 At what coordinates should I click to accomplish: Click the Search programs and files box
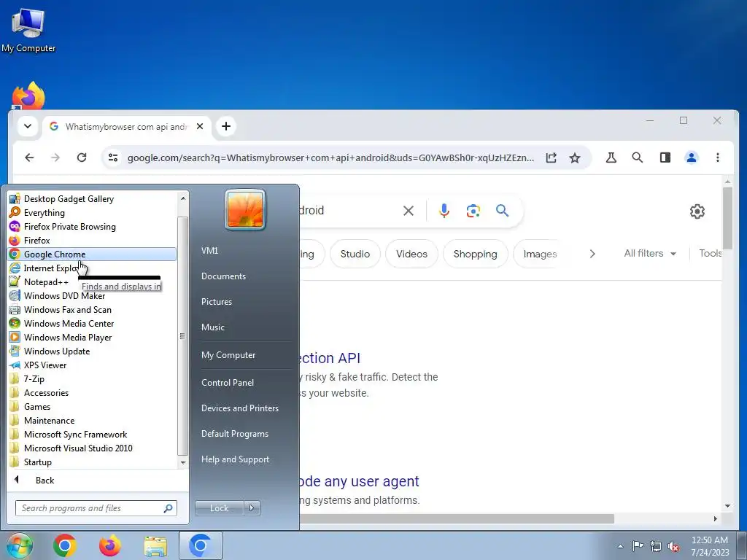click(x=96, y=508)
